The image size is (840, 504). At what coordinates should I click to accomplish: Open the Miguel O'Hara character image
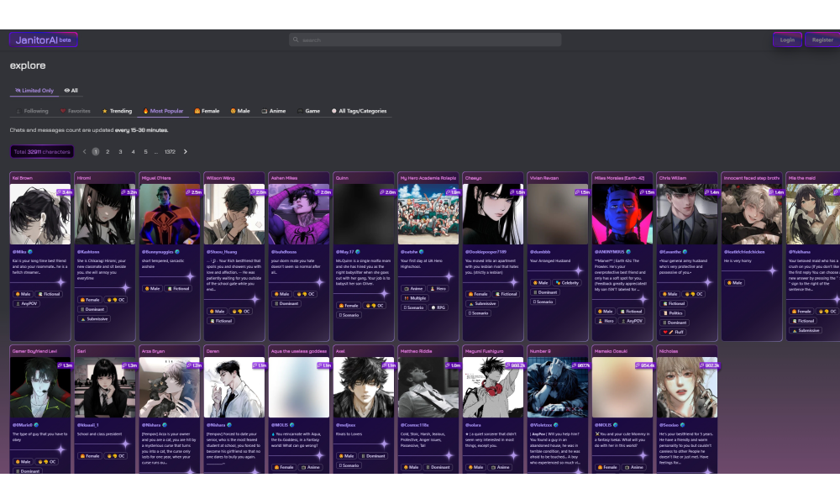tap(170, 214)
